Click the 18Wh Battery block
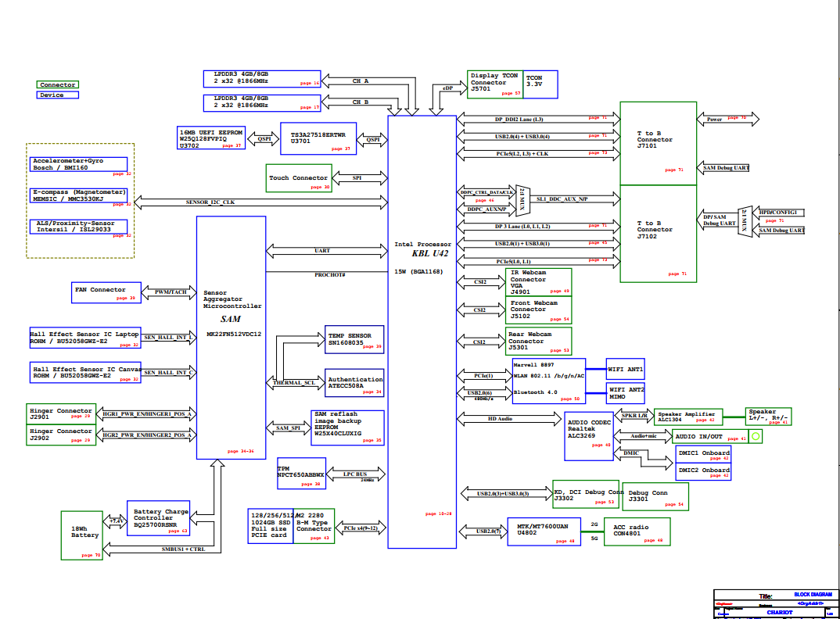This screenshot has height=619, width=840. point(85,535)
